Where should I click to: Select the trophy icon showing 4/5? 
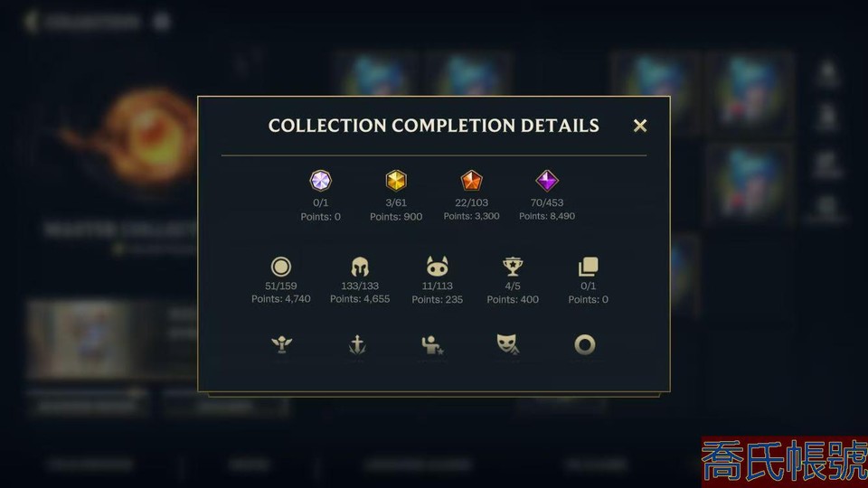(513, 267)
